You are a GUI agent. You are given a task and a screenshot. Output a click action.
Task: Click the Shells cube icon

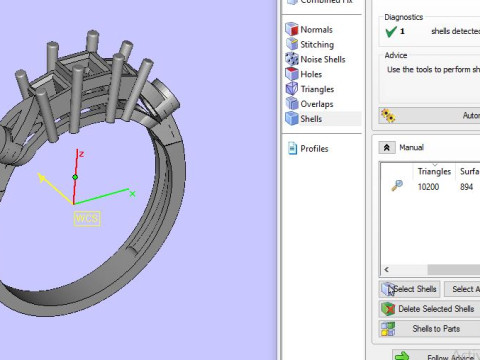pos(292,118)
